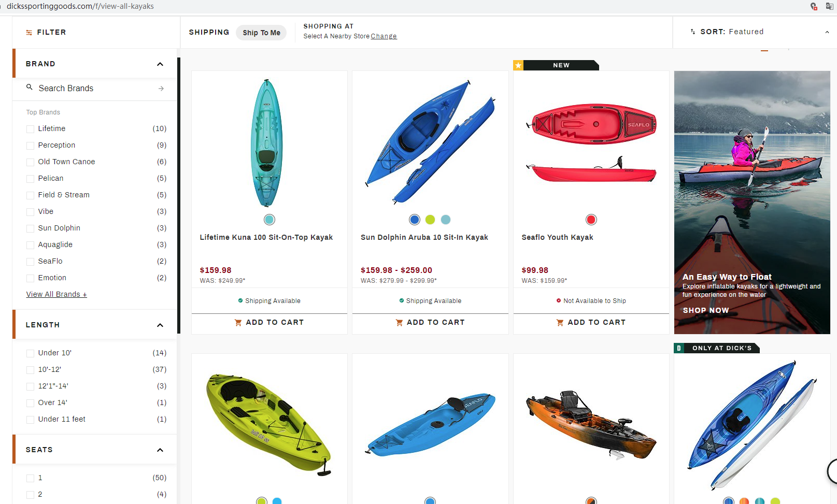Click cart icon under Seaflo Youth Kayak
Viewport: 837px width, 504px height.
(x=560, y=323)
